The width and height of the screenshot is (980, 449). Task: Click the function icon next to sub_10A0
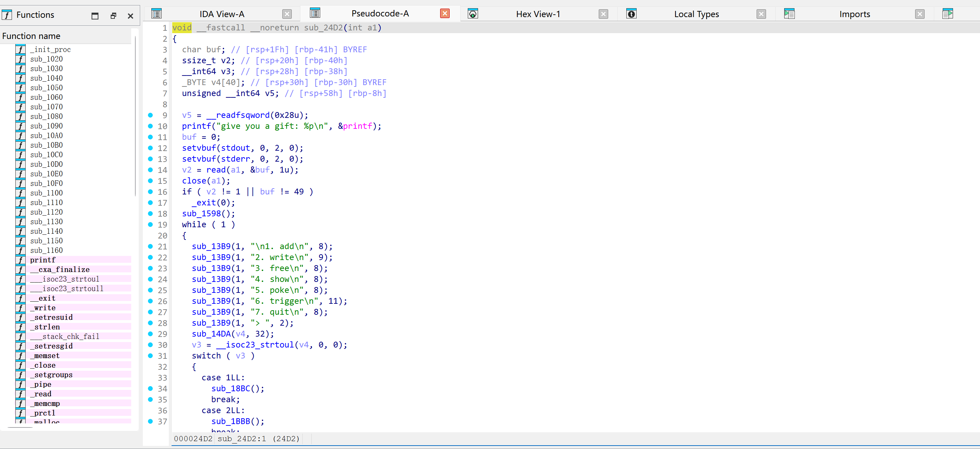point(21,135)
